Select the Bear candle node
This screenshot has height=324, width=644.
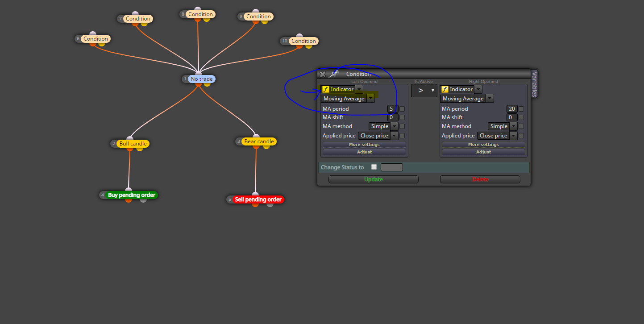click(259, 141)
